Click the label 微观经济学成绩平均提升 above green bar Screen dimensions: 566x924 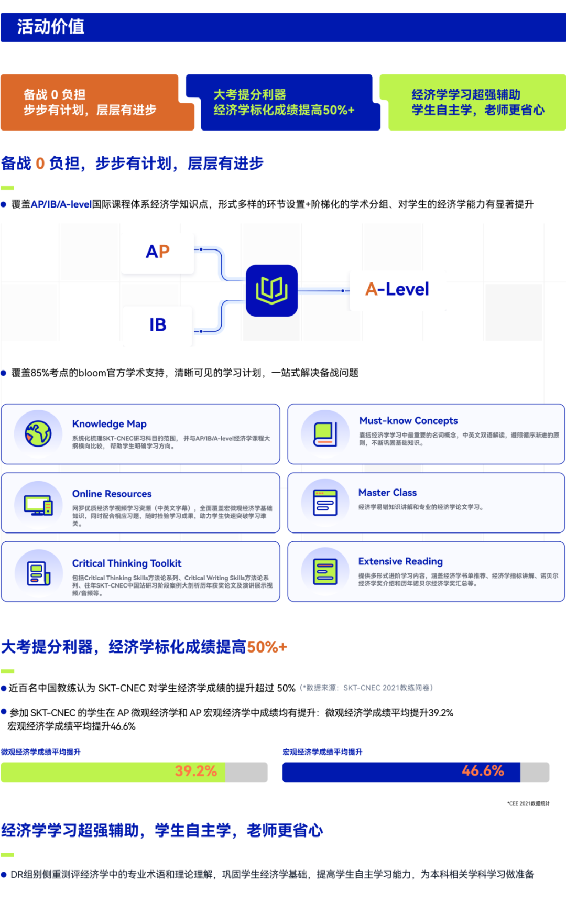pos(41,752)
